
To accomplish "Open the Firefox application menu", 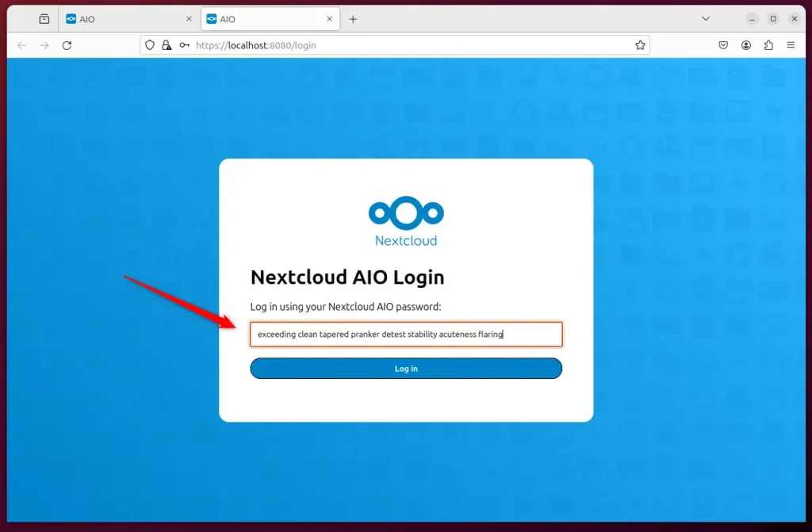I will [x=791, y=45].
